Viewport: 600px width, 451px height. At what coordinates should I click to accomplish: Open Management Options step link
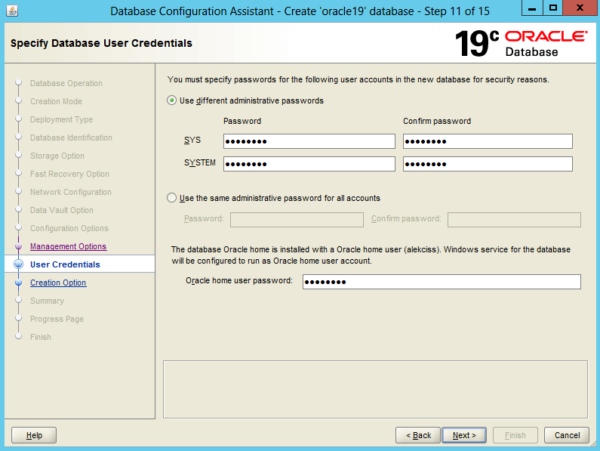pos(68,246)
